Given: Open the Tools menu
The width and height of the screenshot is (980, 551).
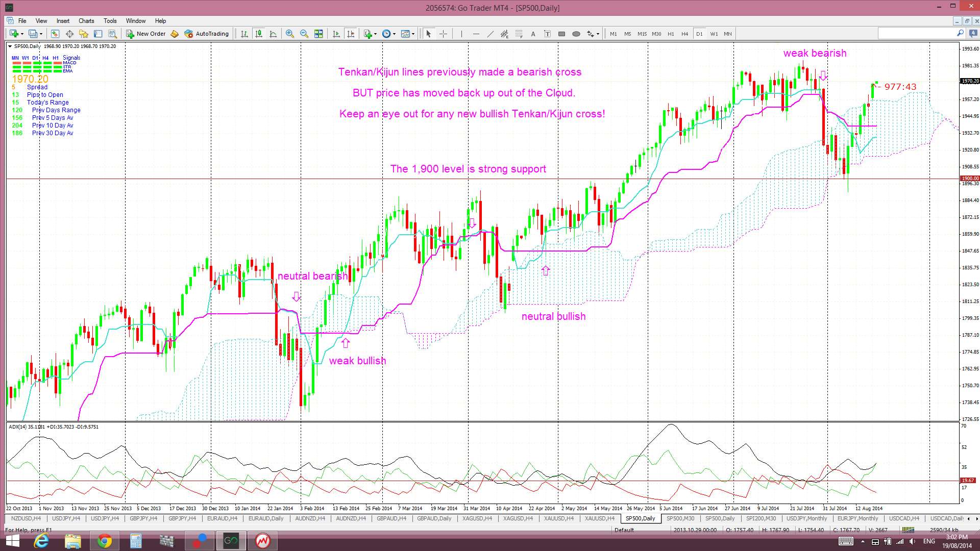Looking at the screenshot, I should 110,21.
